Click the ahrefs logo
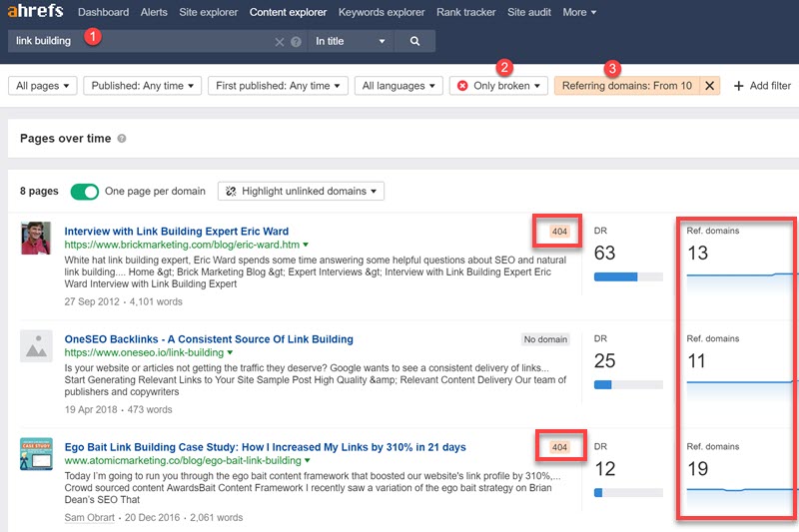Screen dimensions: 799x532 coord(35,10)
